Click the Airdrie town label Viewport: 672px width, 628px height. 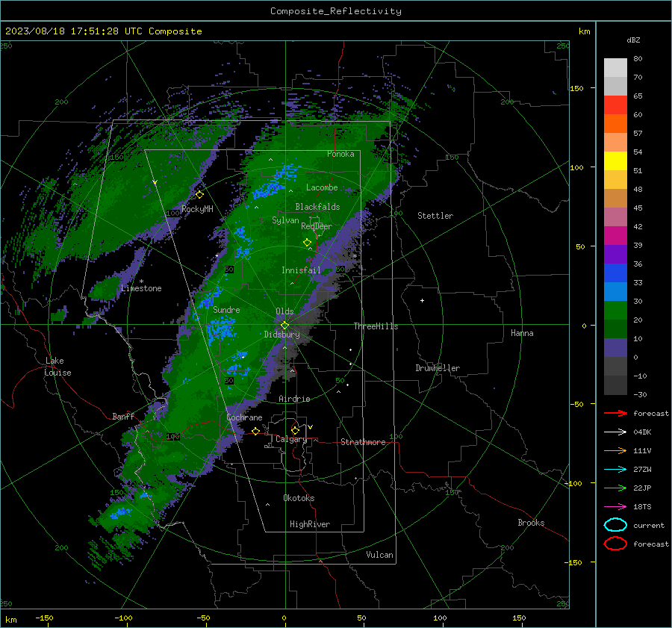tap(294, 399)
